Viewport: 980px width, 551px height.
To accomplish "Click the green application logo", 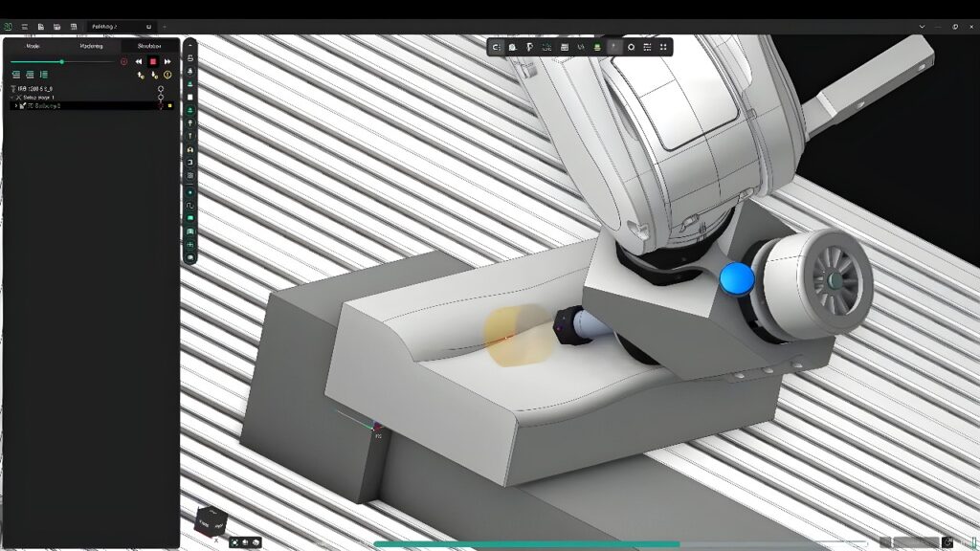I will tap(8, 27).
